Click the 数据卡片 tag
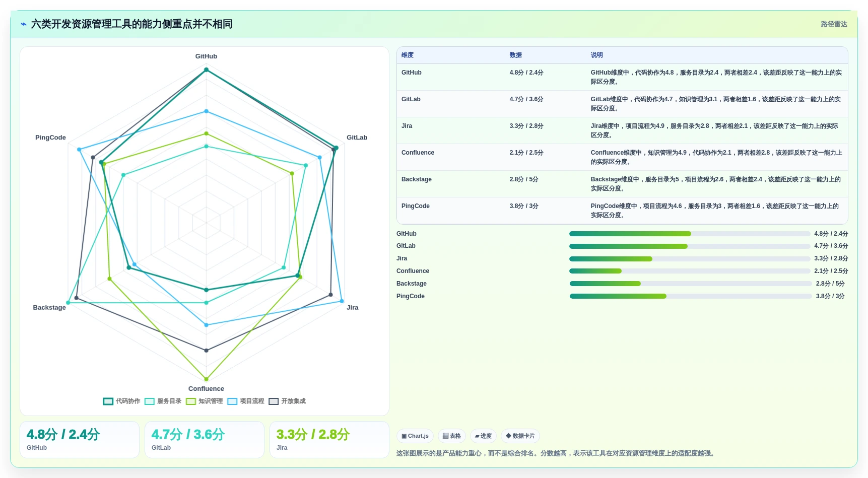Viewport: 868px width, 478px height. click(520, 436)
